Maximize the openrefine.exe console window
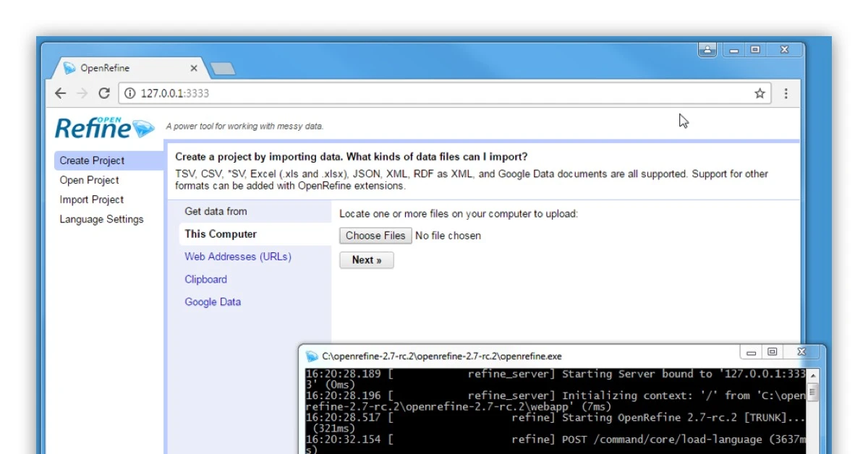The width and height of the screenshot is (868, 454). (x=772, y=353)
